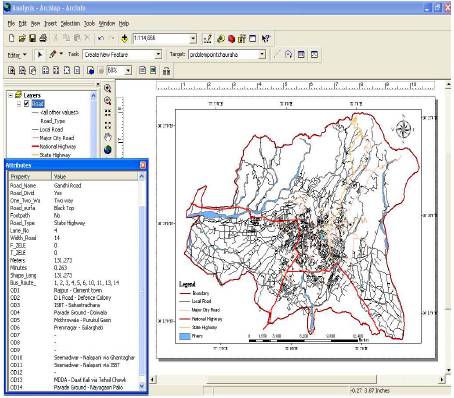The height and width of the screenshot is (398, 454).
Task: Toggle the Road layer checkbox
Action: [27, 104]
